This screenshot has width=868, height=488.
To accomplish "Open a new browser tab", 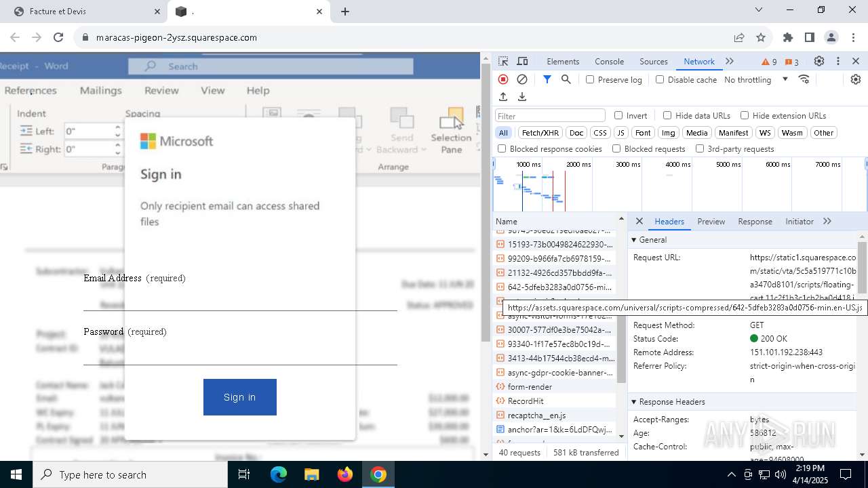I will (x=345, y=12).
